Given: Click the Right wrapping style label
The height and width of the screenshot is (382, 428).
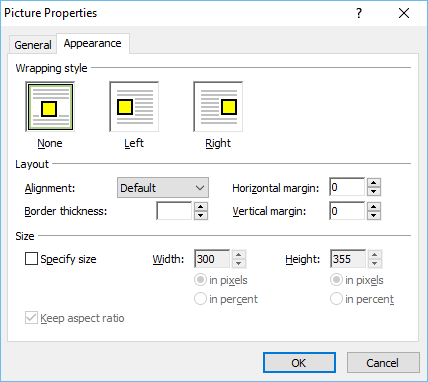Looking at the screenshot, I should point(218,143).
